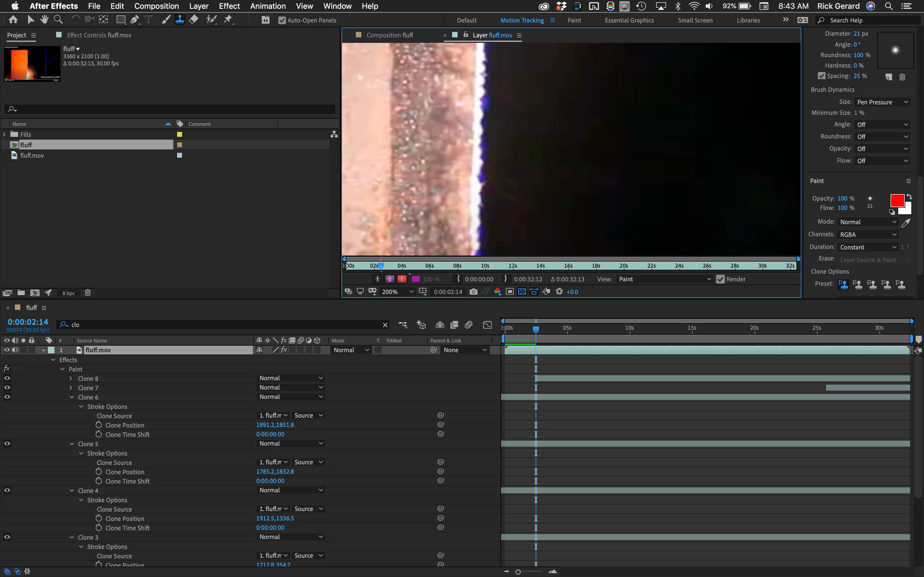Image resolution: width=924 pixels, height=577 pixels.
Task: Select the Hand tool
Action: (x=44, y=20)
